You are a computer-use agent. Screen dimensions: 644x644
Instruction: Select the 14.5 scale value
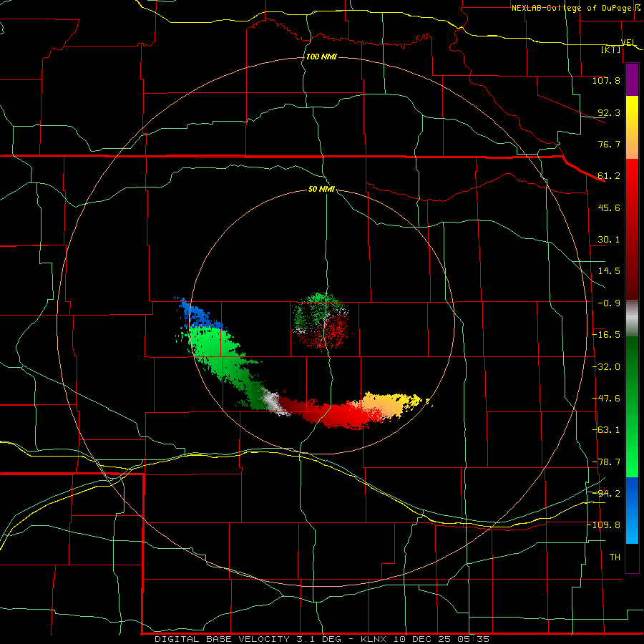[x=609, y=271]
